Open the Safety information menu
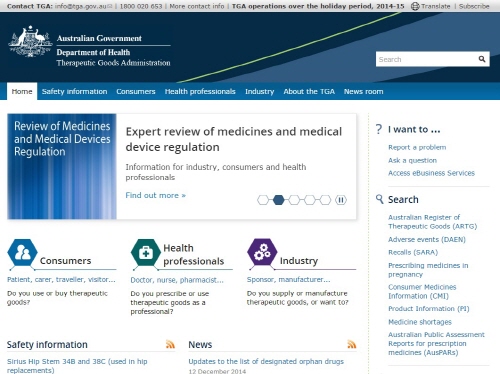 tap(75, 91)
